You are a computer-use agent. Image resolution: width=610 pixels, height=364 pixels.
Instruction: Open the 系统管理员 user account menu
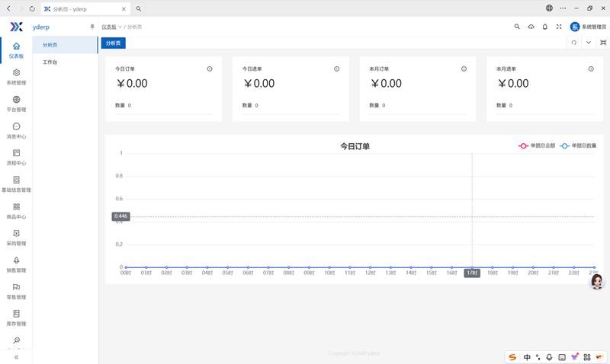(588, 27)
